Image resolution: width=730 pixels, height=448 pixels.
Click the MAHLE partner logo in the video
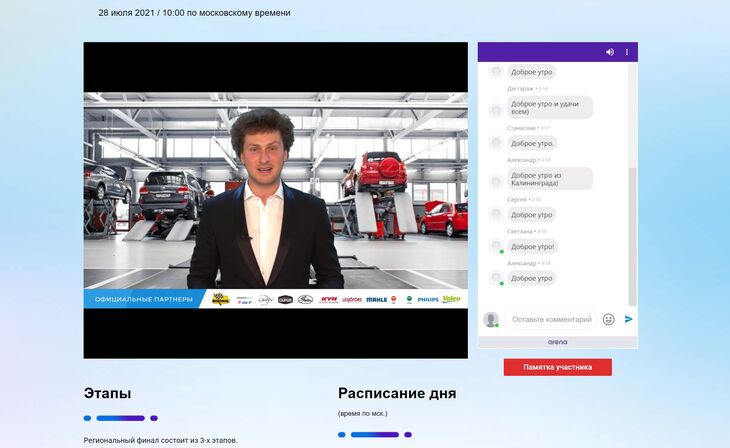pyautogui.click(x=377, y=299)
